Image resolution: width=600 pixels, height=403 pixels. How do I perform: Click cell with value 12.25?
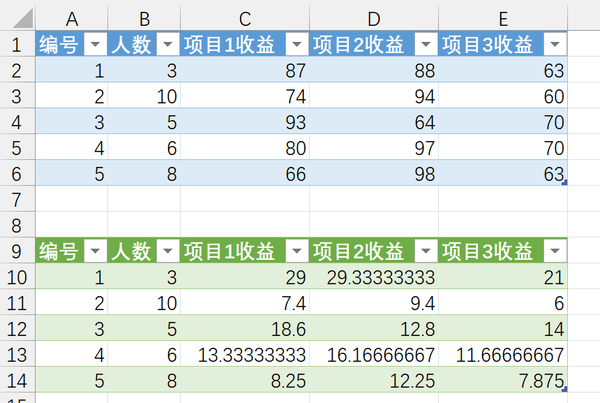tap(374, 380)
